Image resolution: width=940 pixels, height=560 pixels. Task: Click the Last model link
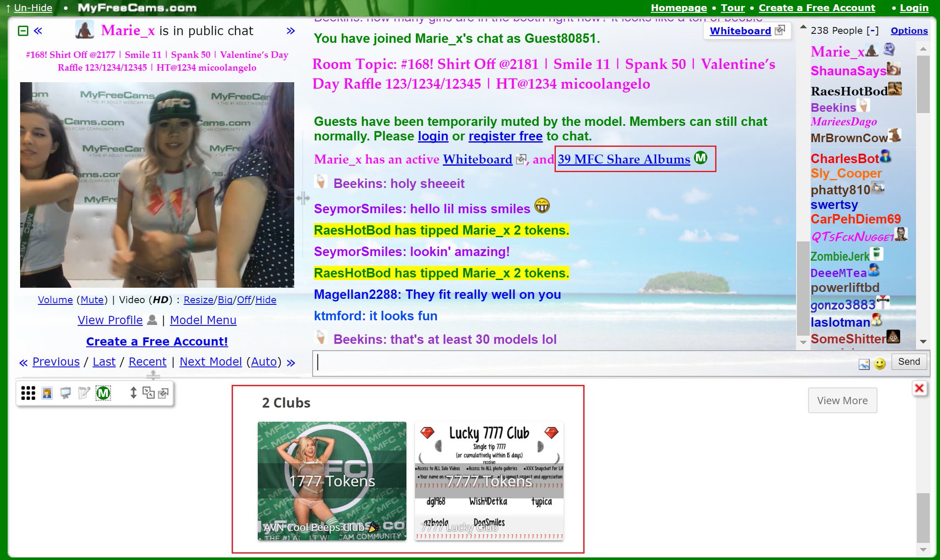(104, 362)
